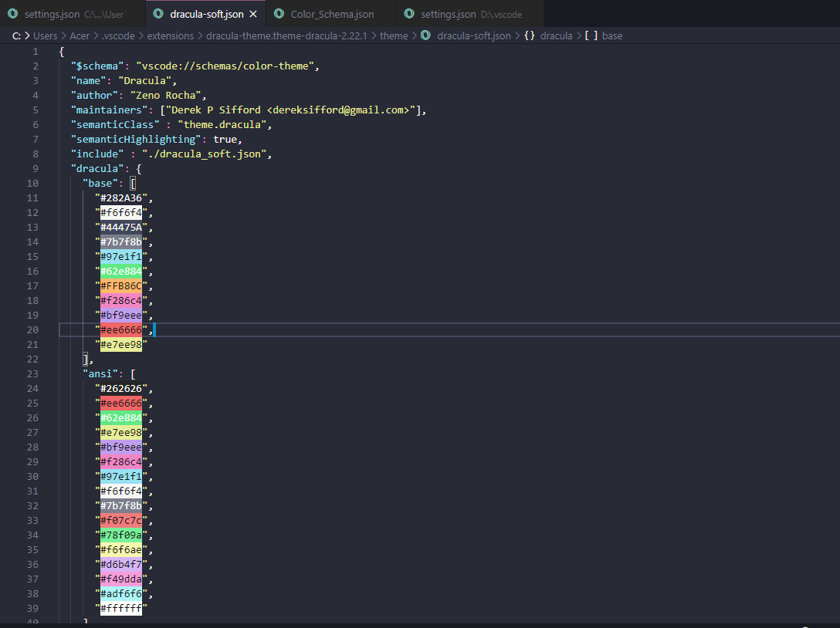
Task: Click the "Zeno Rocha" author value
Action: (165, 96)
